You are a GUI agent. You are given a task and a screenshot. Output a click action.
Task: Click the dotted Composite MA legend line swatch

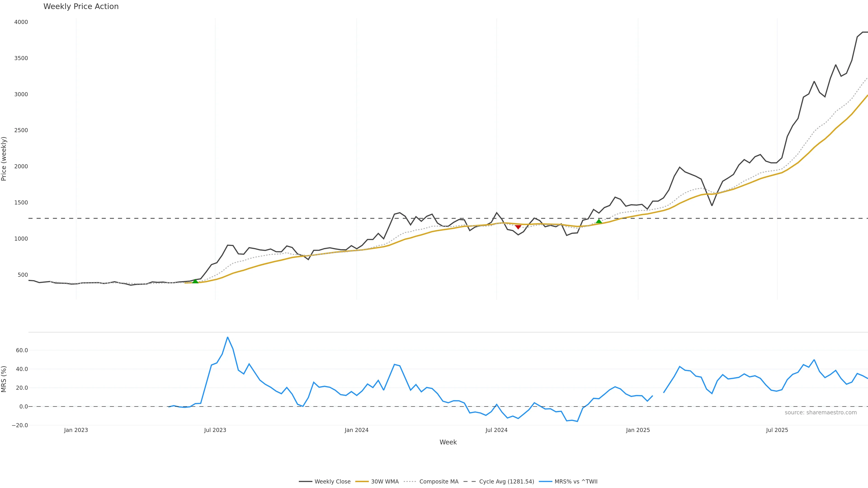click(410, 482)
